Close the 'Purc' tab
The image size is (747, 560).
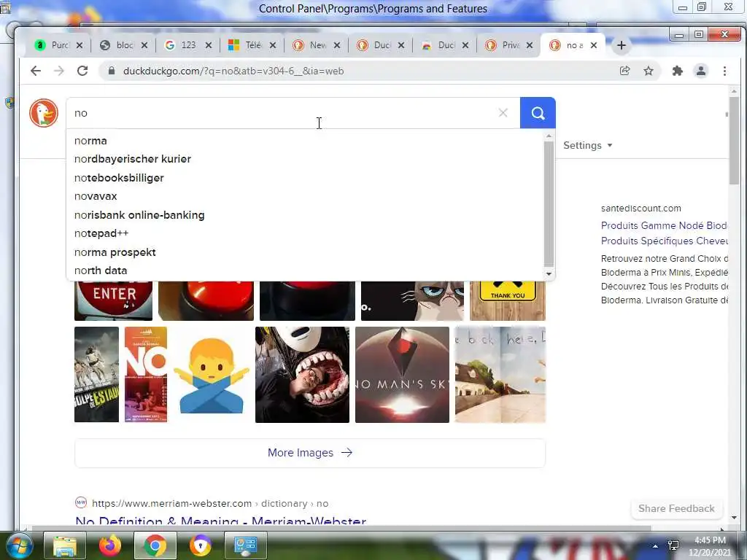[x=80, y=45]
